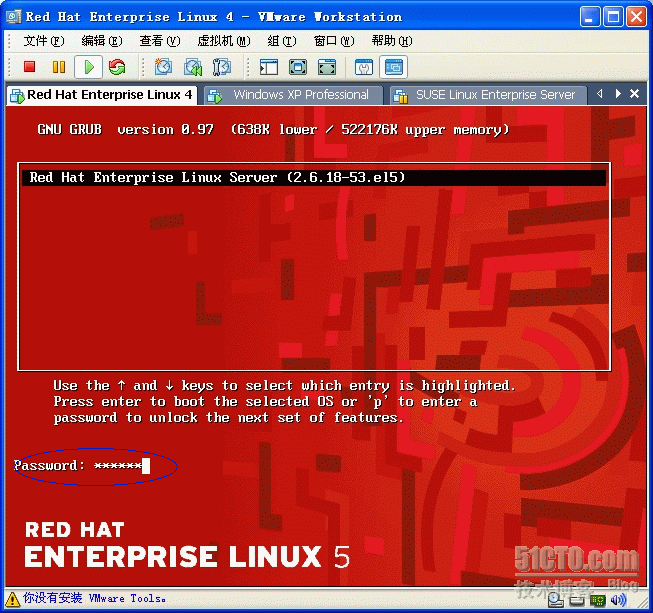Toggle the sidebar panel view icon
This screenshot has height=613, width=653.
[x=269, y=67]
